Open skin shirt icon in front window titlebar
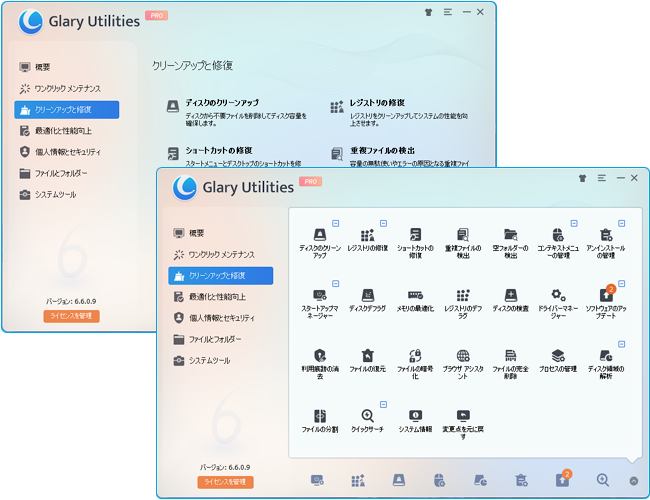The image size is (650, 500). [582, 178]
